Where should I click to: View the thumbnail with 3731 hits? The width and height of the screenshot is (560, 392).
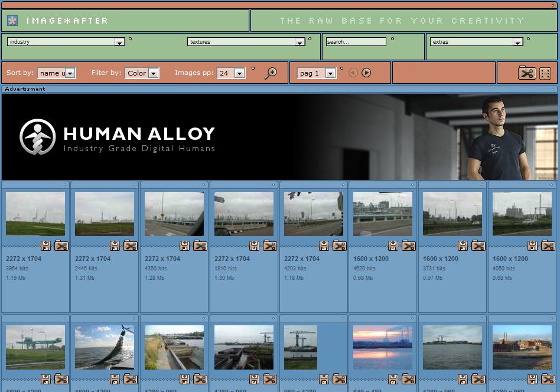(x=452, y=214)
